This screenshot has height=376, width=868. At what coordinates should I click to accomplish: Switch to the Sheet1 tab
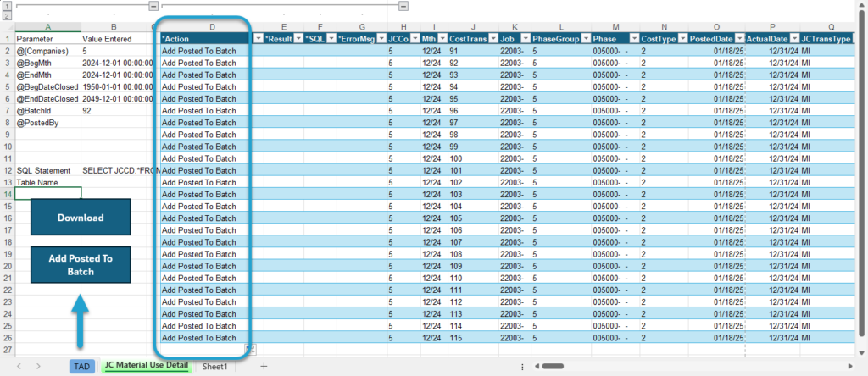214,366
